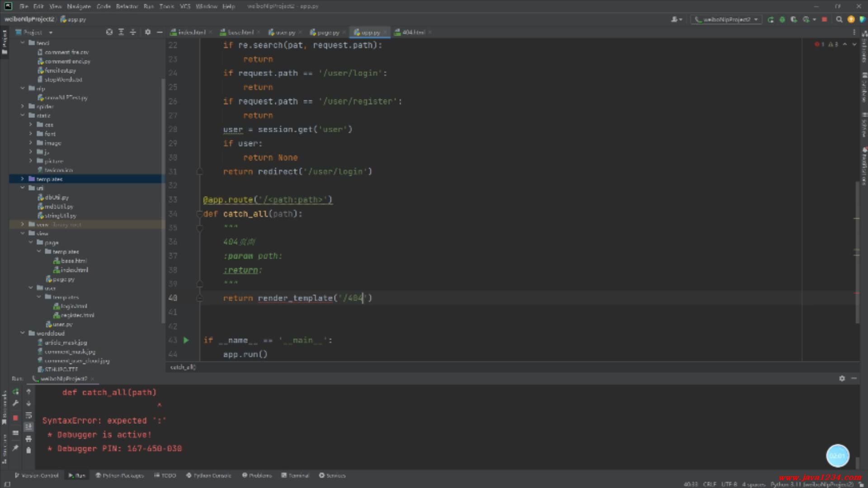Screen dimensions: 868x488
Task: Stop the running app with red square
Action: [x=824, y=19]
